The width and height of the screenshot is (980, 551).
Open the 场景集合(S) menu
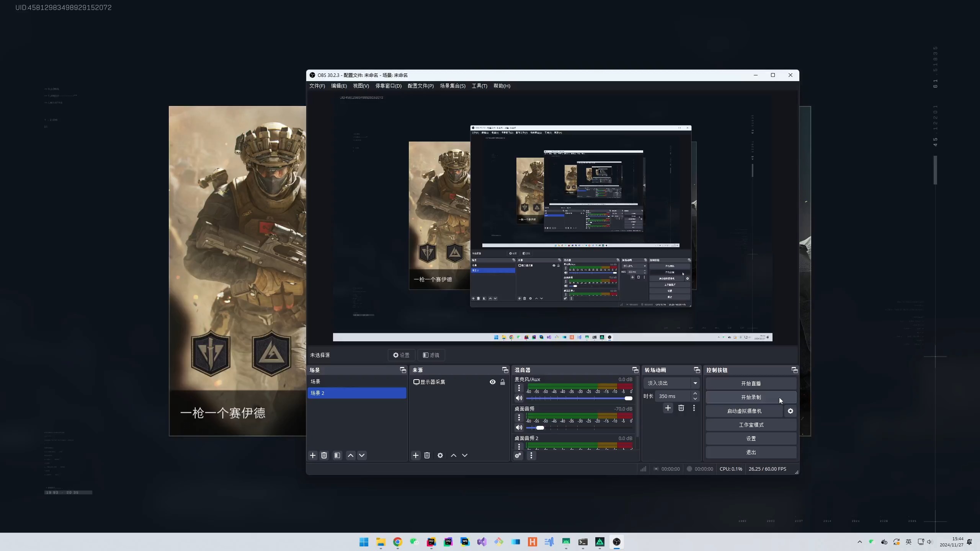pos(452,86)
